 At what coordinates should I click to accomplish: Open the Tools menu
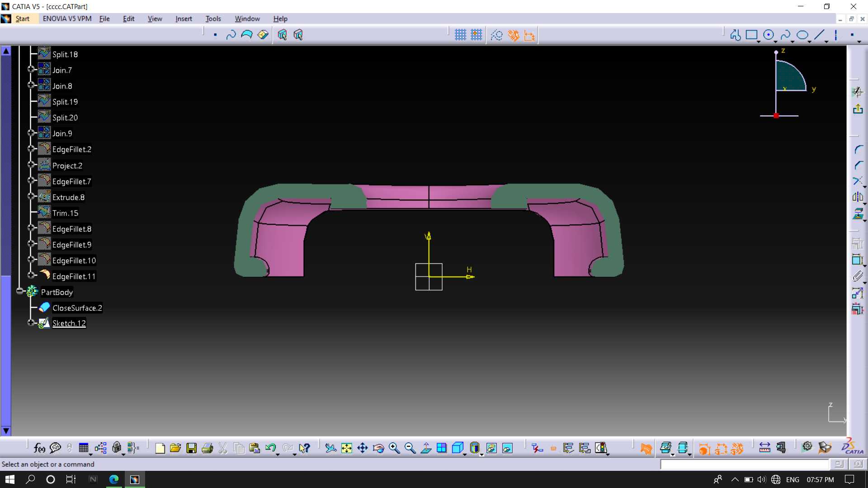[213, 19]
